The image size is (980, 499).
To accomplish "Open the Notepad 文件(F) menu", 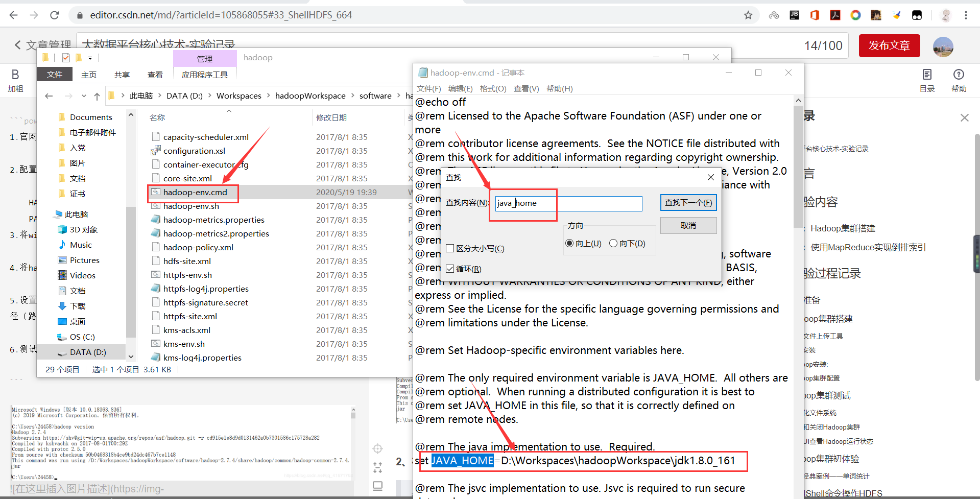I will click(x=428, y=88).
